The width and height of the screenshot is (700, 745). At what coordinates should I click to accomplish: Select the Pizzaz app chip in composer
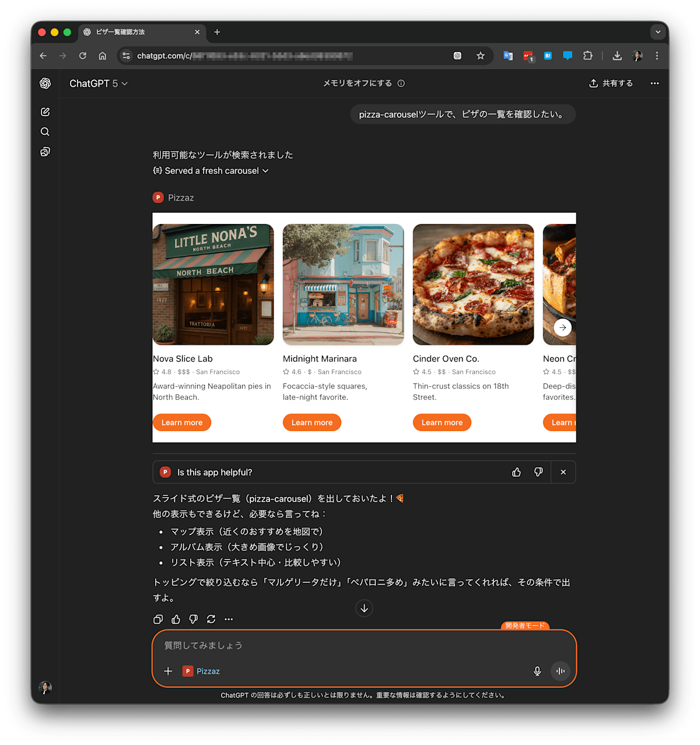(x=201, y=671)
